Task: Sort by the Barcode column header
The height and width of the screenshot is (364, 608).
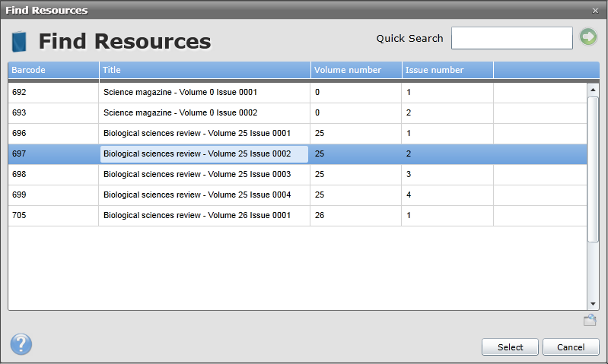Action: [53, 71]
